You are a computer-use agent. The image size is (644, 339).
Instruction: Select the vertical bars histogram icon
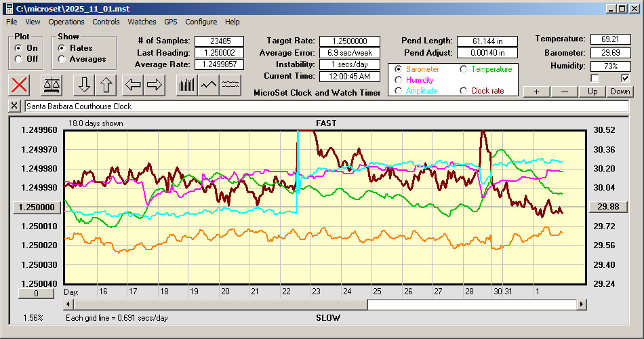tap(186, 85)
